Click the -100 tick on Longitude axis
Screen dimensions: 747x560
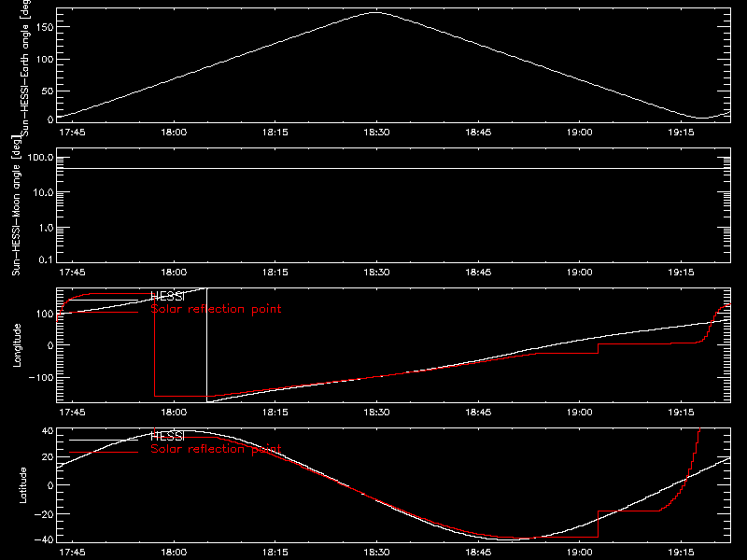pos(41,377)
